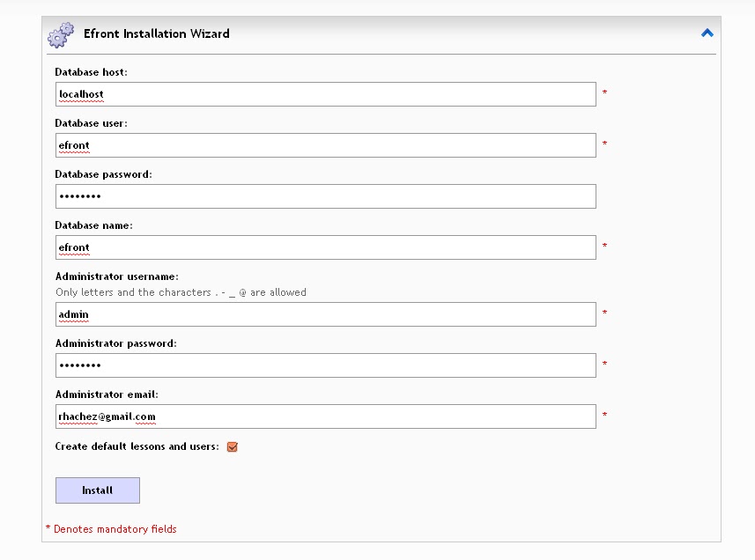The image size is (755, 560).
Task: Click the gears icon beside Efront Installation Wizard
Action: 61,34
